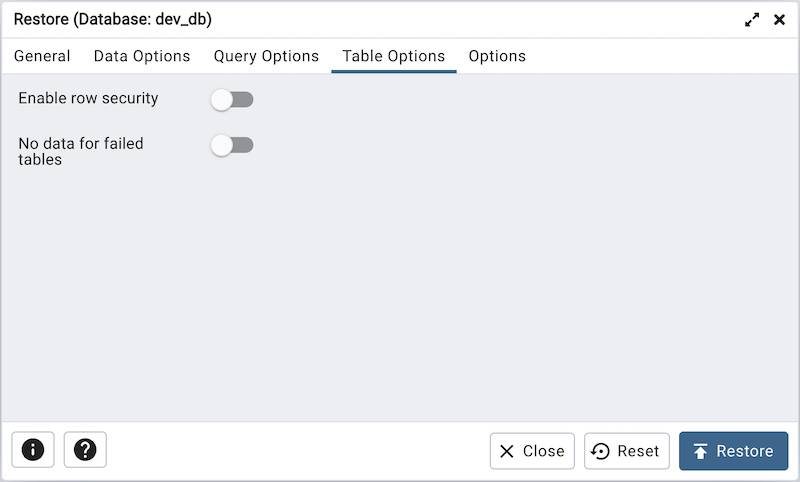Image resolution: width=800 pixels, height=482 pixels.
Task: Open the last Options tab
Action: pos(497,56)
